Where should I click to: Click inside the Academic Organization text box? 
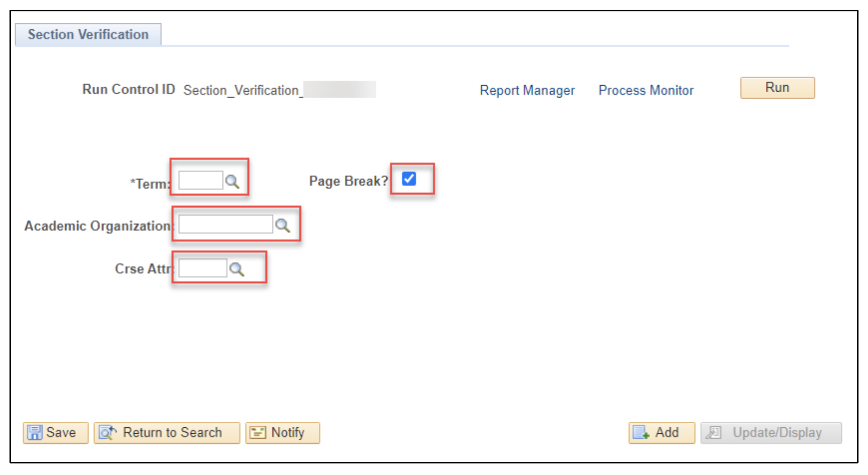225,224
